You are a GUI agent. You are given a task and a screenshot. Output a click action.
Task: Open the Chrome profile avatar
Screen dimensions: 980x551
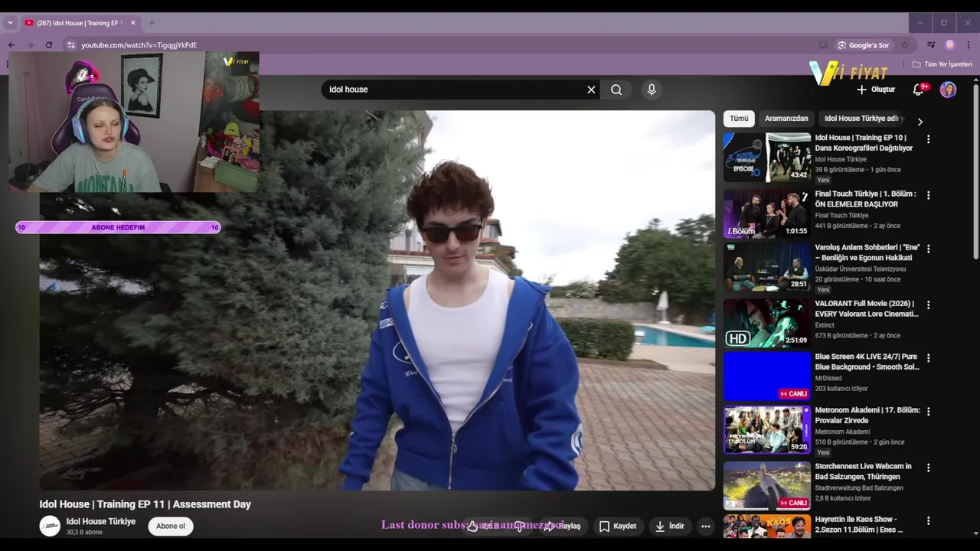coord(950,45)
